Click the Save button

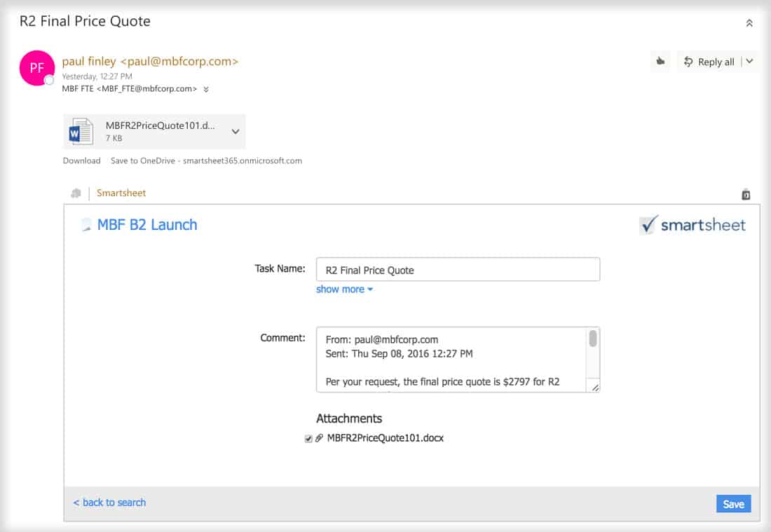pos(733,504)
